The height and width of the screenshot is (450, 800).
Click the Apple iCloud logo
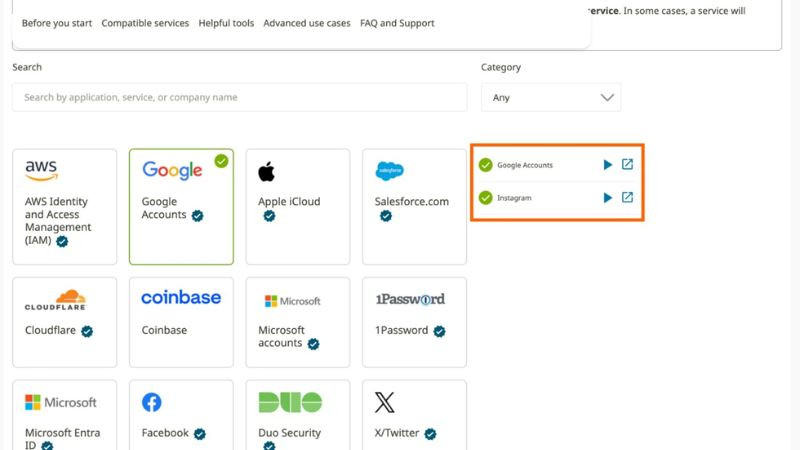266,172
